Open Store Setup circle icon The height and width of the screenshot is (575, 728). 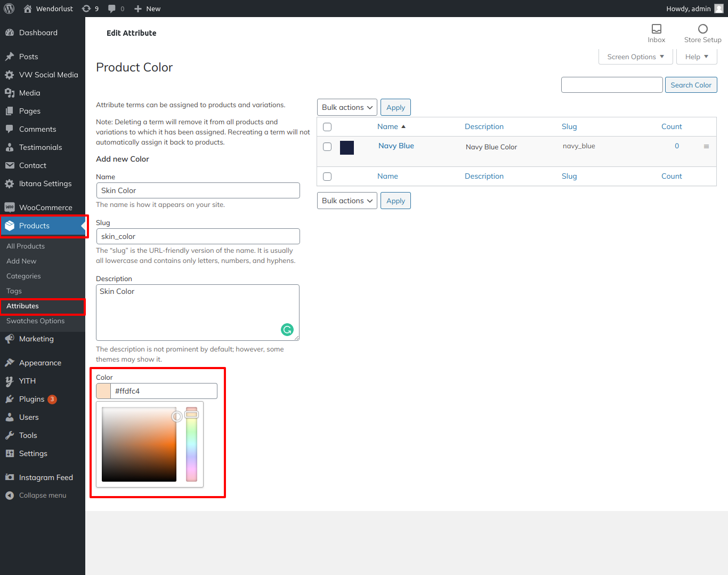click(702, 29)
